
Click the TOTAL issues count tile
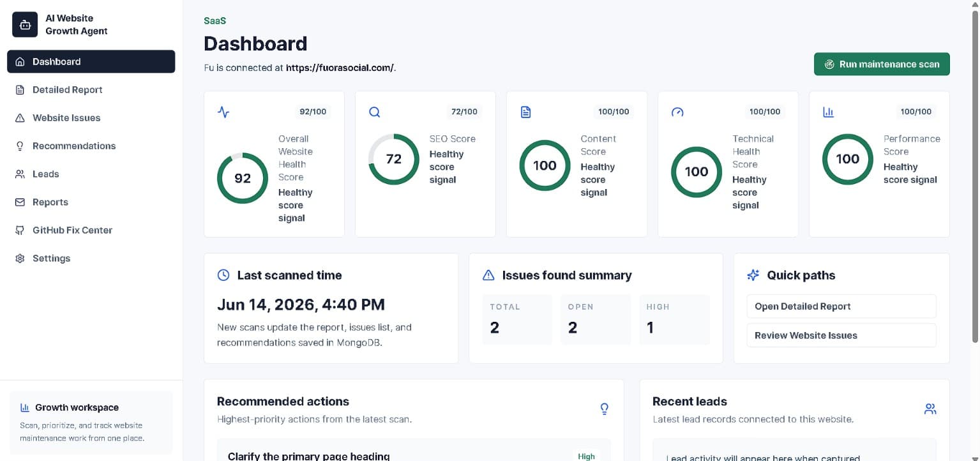click(x=517, y=320)
